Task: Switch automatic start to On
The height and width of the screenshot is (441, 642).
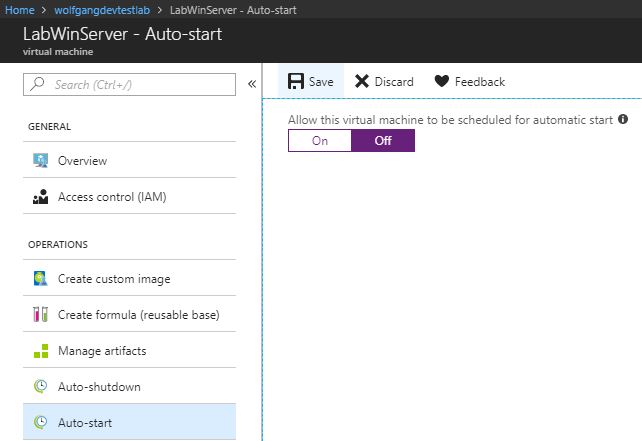Action: 320,140
